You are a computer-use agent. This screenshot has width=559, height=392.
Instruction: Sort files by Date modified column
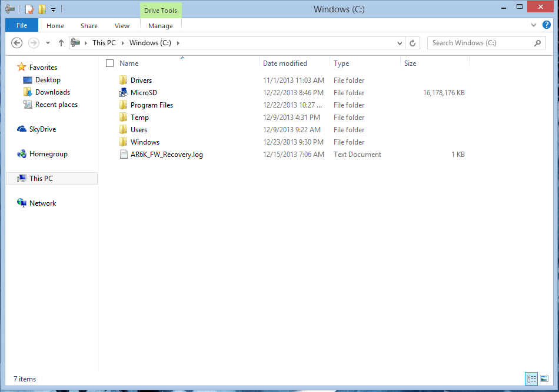pos(285,63)
